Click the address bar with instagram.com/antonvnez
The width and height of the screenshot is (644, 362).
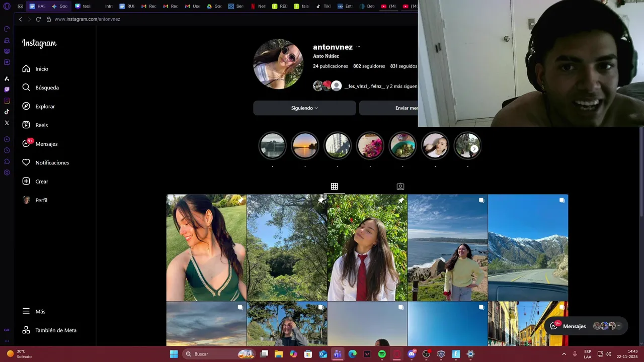coord(87,19)
